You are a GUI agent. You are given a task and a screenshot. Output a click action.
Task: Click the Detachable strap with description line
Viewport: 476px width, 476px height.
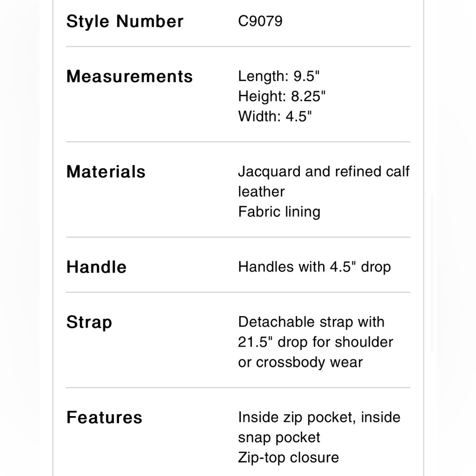311,322
